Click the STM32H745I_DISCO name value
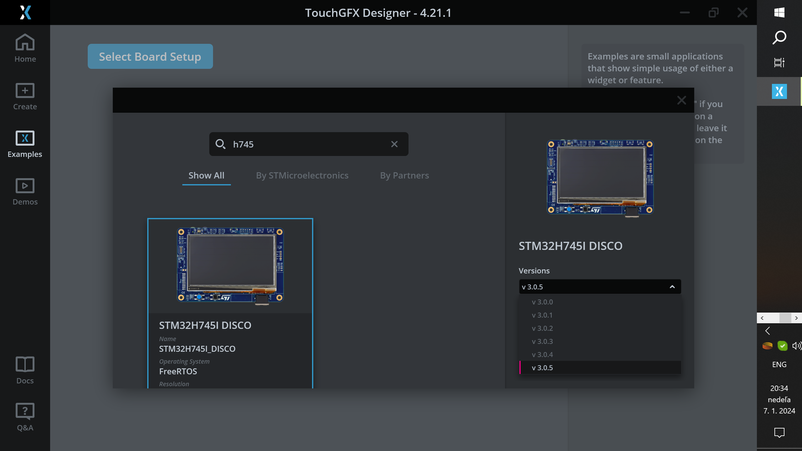This screenshot has height=451, width=802. (x=197, y=349)
